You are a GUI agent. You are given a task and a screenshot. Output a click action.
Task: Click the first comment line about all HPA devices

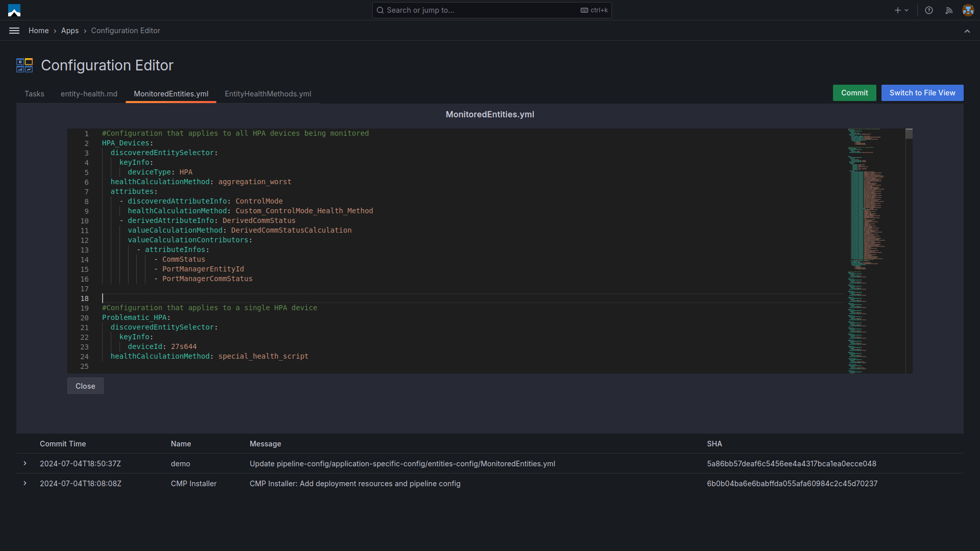point(235,134)
